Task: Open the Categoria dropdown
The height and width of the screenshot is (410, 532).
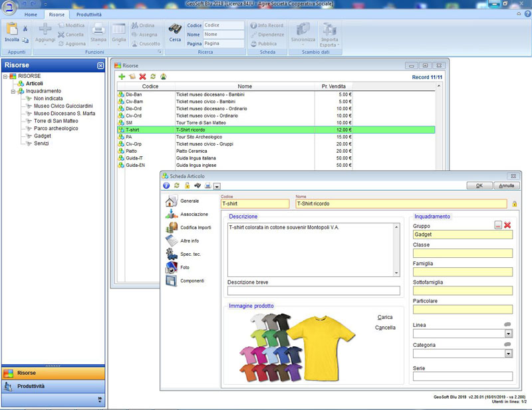Action: (508, 354)
